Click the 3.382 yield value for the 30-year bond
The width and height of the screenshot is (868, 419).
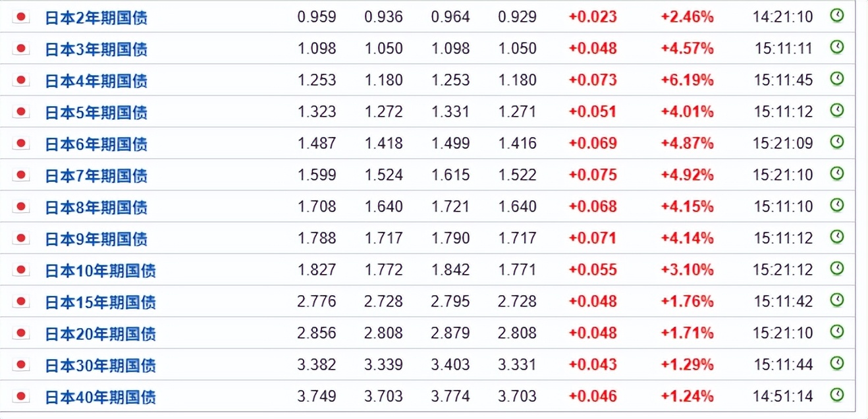pyautogui.click(x=316, y=365)
